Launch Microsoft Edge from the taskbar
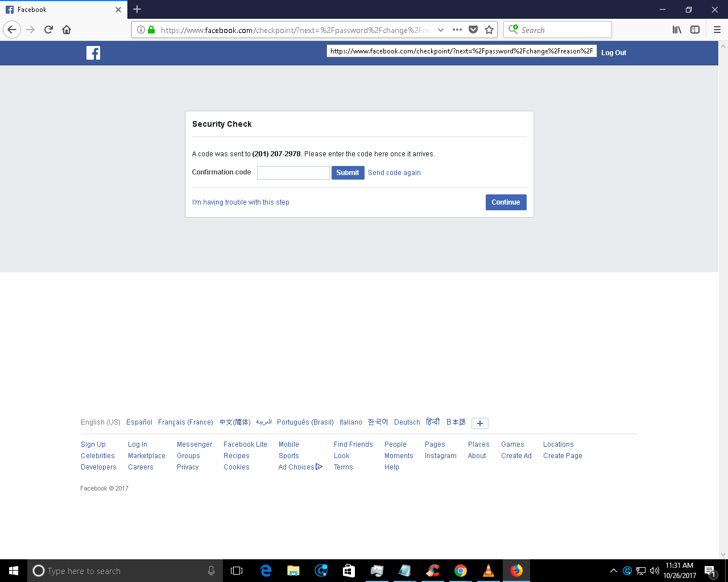The height and width of the screenshot is (582, 728). tap(266, 571)
